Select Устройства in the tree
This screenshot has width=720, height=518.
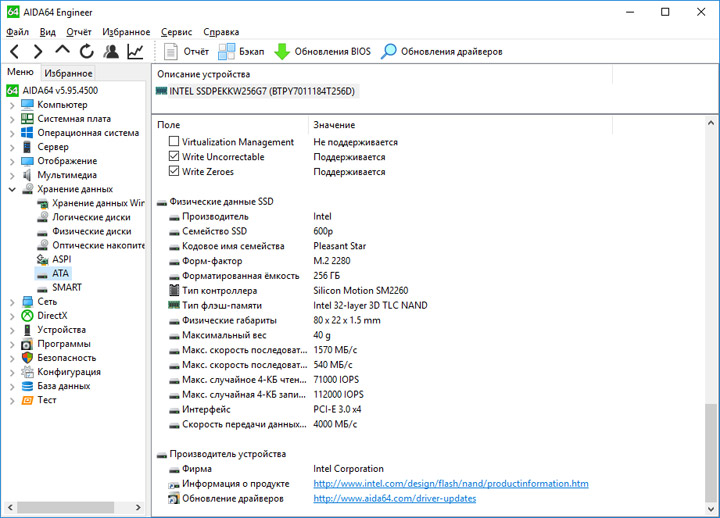[62, 330]
